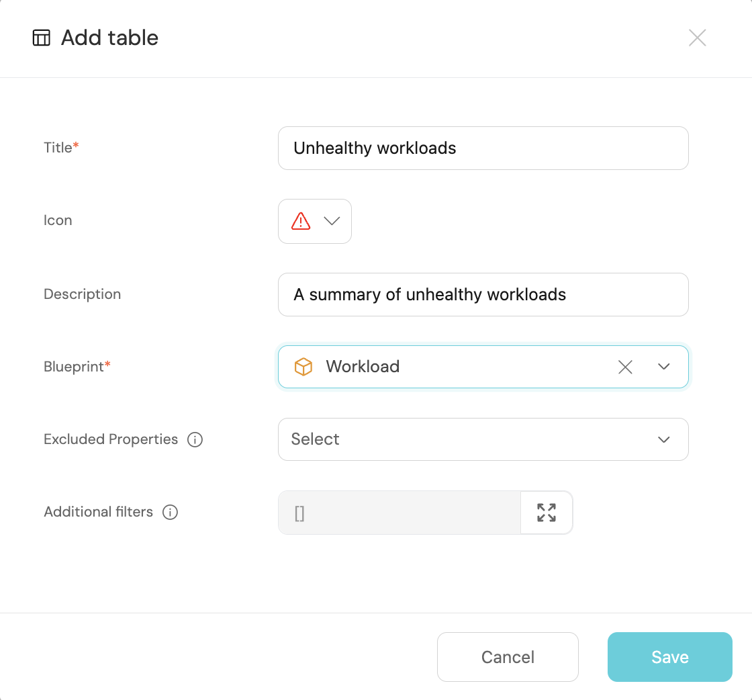
Task: Click the red warning triangle icon
Action: click(x=301, y=221)
